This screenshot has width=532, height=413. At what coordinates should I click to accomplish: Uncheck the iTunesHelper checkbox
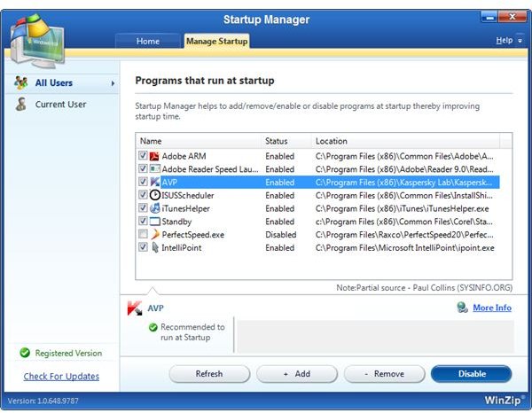pyautogui.click(x=143, y=208)
